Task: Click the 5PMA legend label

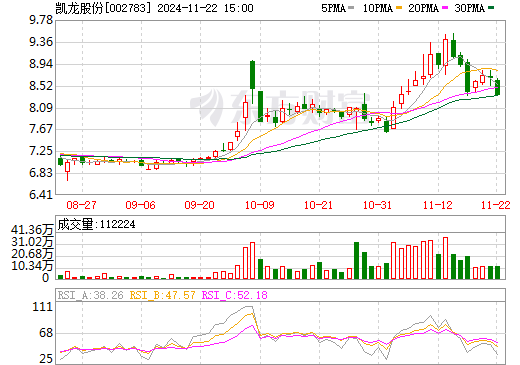Action: 333,8
